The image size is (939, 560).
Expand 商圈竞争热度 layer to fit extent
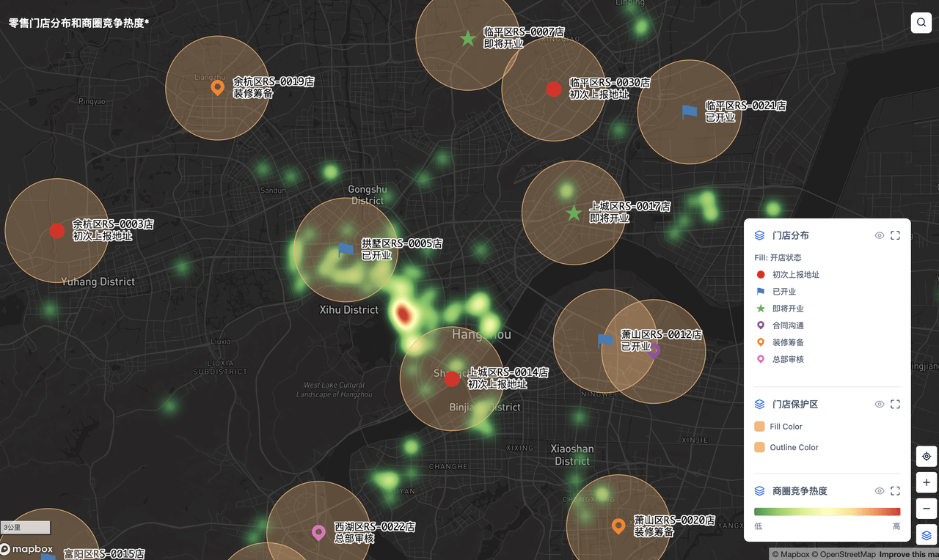coord(895,491)
